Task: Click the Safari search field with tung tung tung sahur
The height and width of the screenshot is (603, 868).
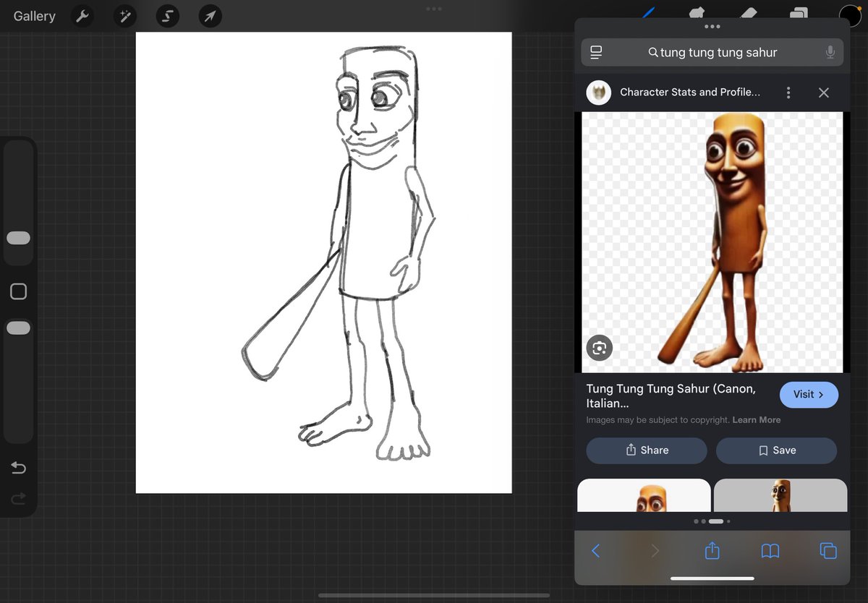Action: click(712, 53)
